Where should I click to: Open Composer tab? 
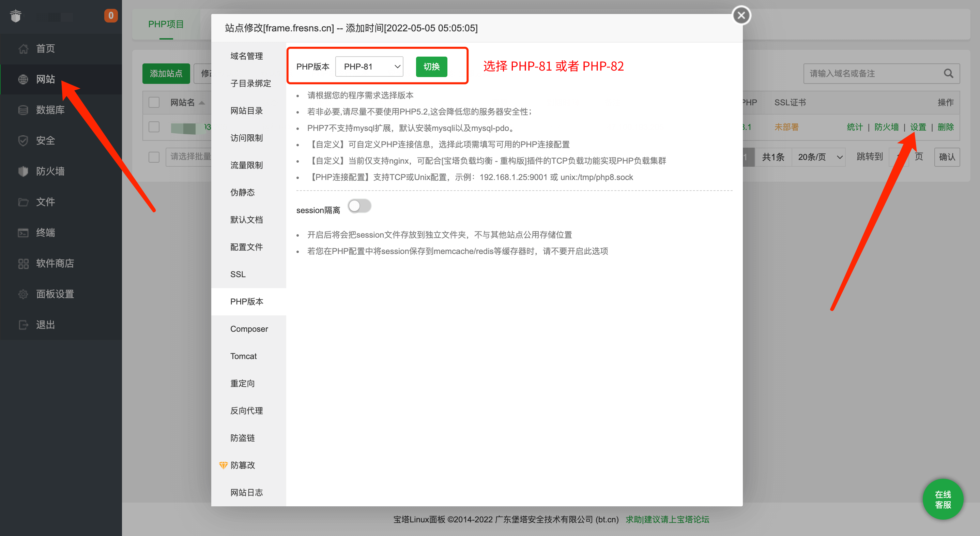(248, 329)
